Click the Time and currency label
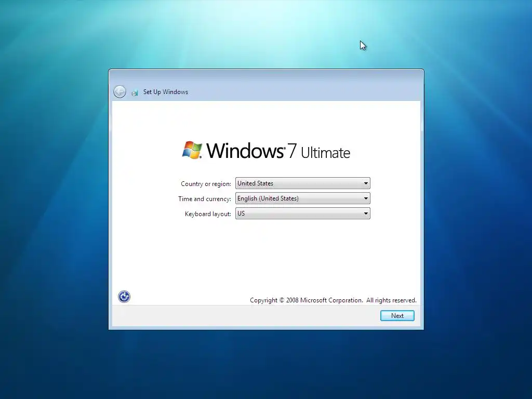 click(205, 199)
